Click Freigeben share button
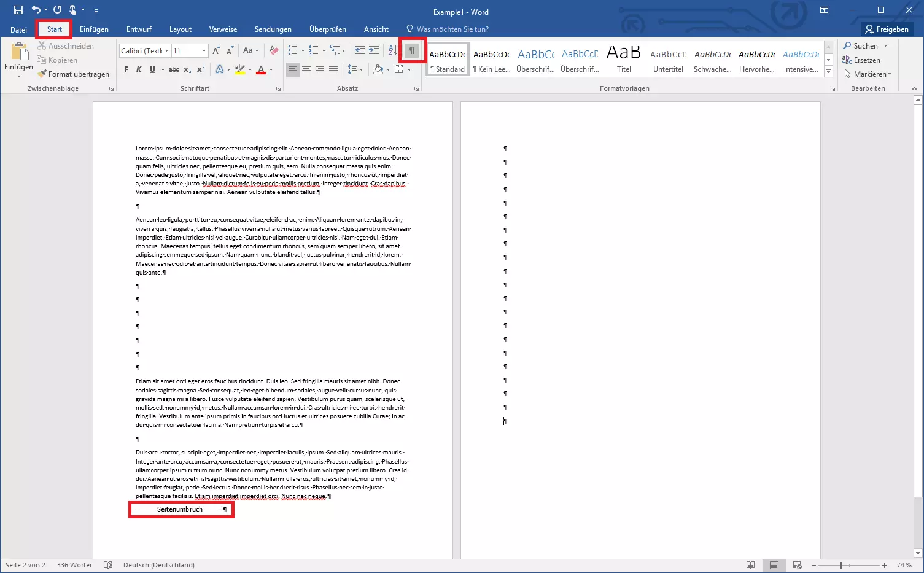Image resolution: width=924 pixels, height=573 pixels. [887, 29]
